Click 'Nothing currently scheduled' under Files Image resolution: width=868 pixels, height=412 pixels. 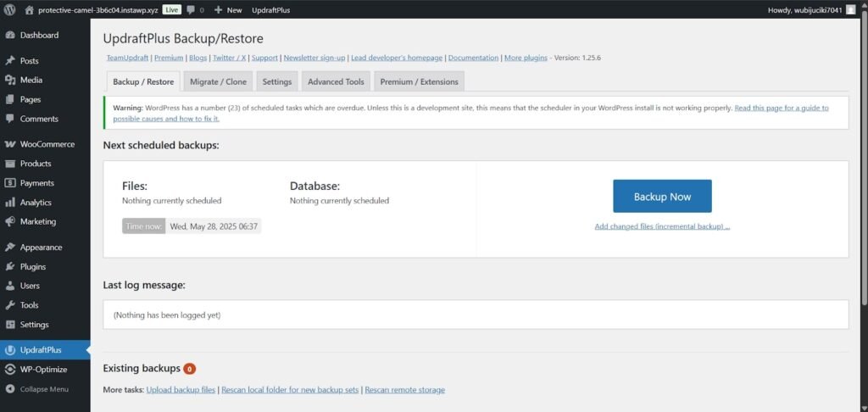tap(171, 200)
